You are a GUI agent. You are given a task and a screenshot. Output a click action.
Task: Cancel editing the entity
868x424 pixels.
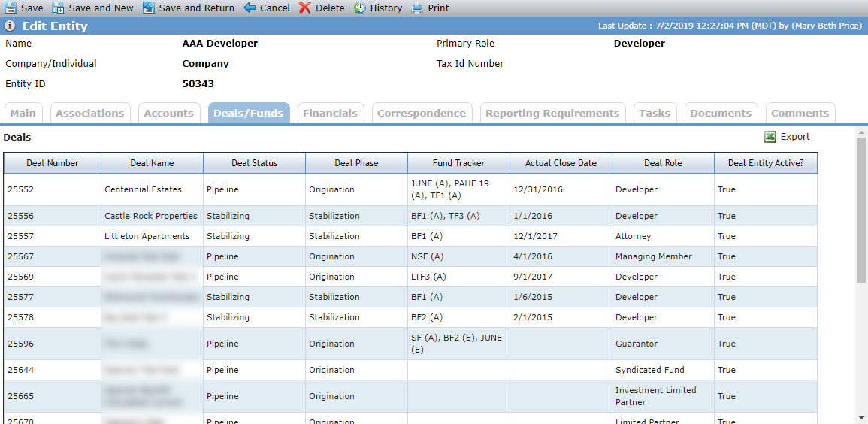(x=275, y=8)
